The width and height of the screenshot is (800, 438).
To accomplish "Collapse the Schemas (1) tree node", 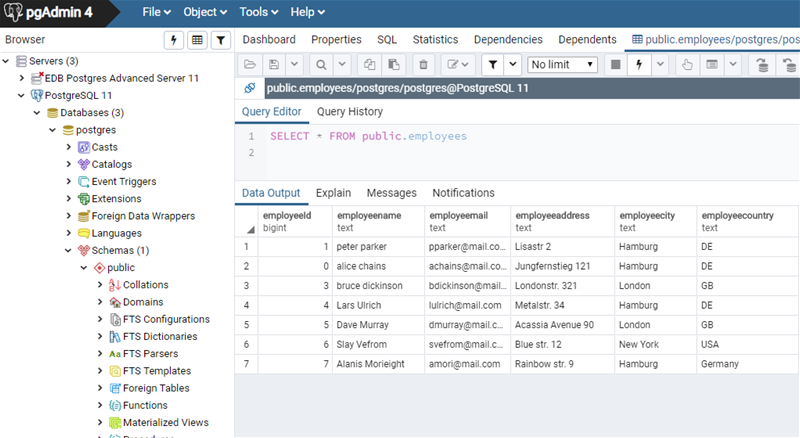I will 70,250.
